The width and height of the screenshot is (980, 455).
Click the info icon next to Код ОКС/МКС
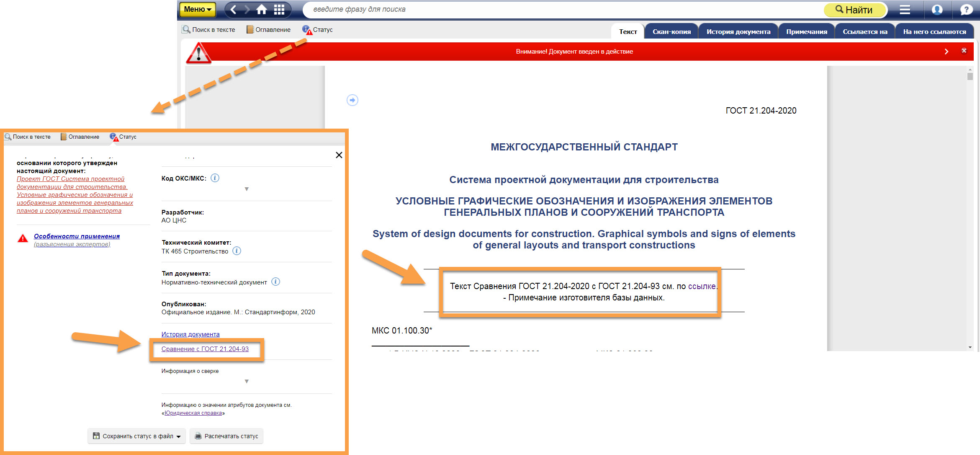(x=215, y=178)
